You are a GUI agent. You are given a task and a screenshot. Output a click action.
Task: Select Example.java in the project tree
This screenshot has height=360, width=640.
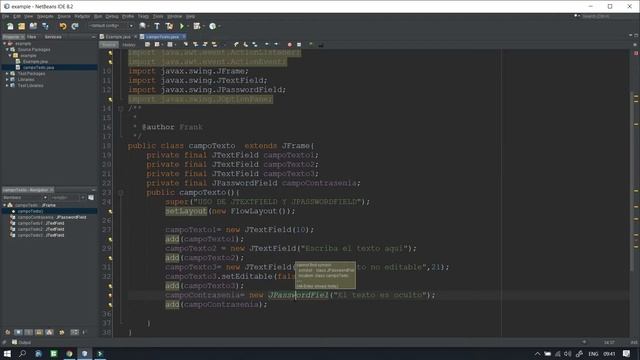pos(32,61)
